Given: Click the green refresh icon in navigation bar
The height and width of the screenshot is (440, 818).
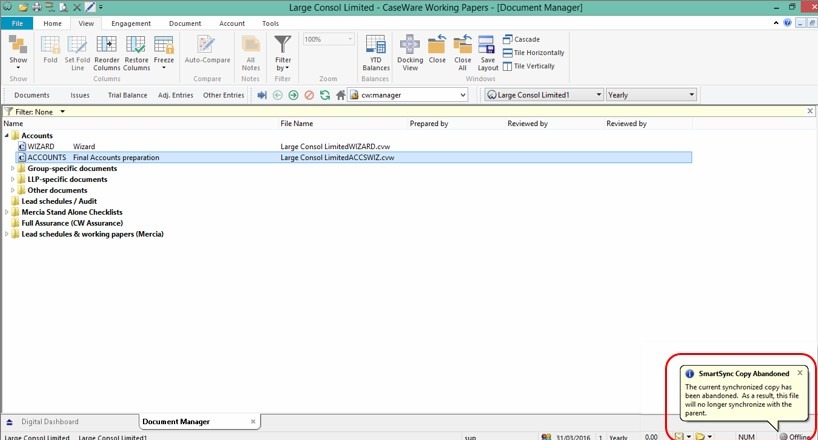Looking at the screenshot, I should pyautogui.click(x=325, y=95).
